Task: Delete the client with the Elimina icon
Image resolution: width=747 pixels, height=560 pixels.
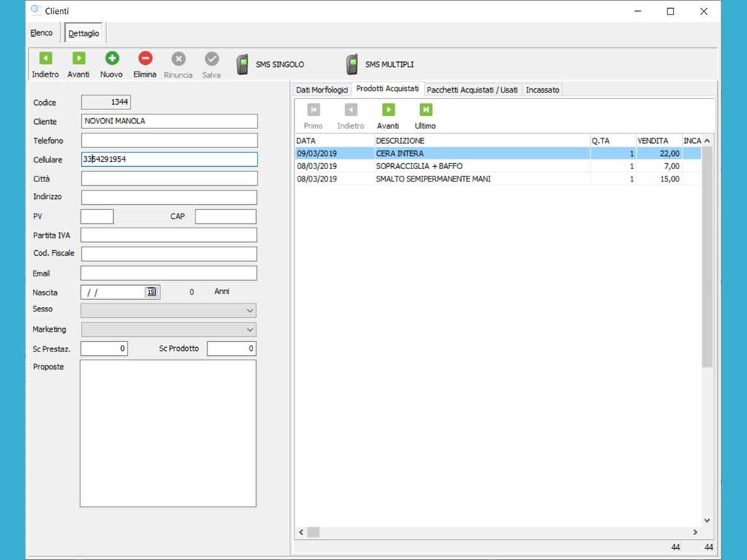Action: pyautogui.click(x=145, y=59)
